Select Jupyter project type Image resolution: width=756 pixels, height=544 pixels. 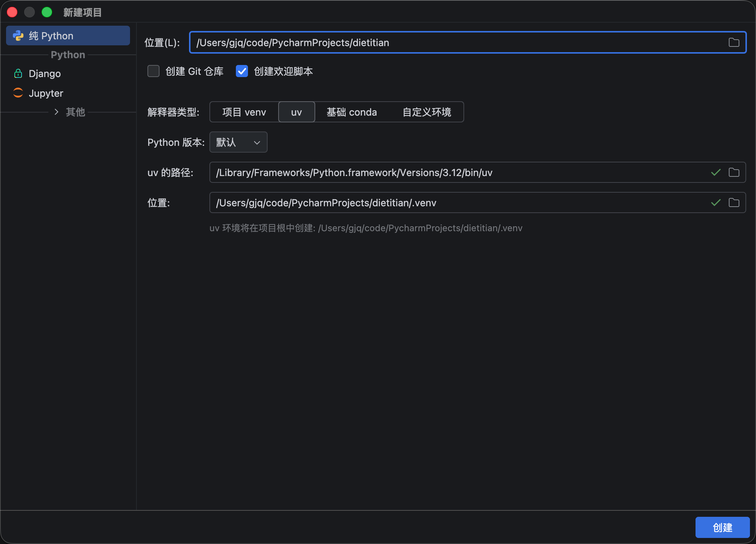pos(68,93)
